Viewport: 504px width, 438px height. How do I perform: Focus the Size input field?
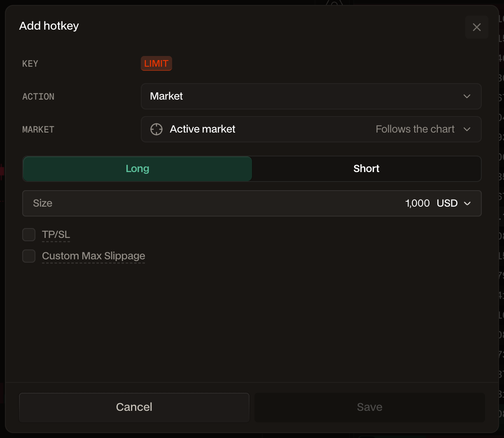coord(252,203)
